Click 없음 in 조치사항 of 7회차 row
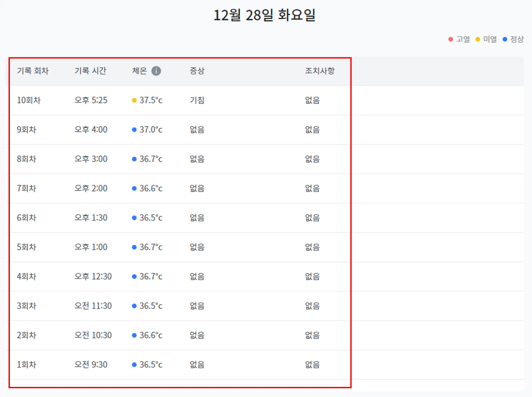 coord(312,188)
